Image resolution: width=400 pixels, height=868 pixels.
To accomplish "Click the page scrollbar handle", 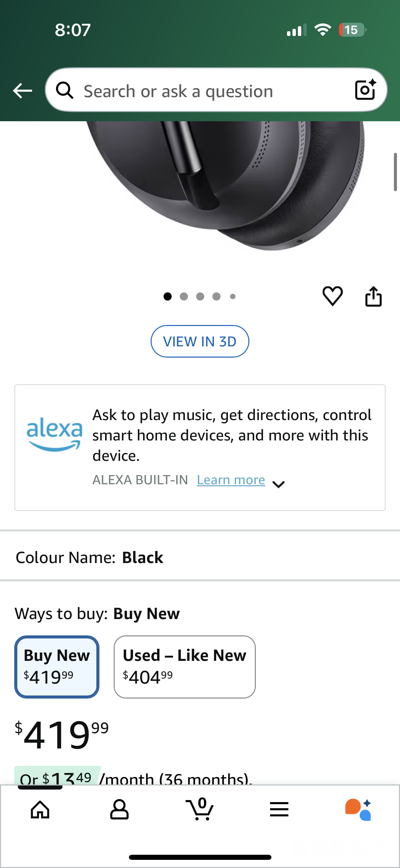I will point(395,172).
